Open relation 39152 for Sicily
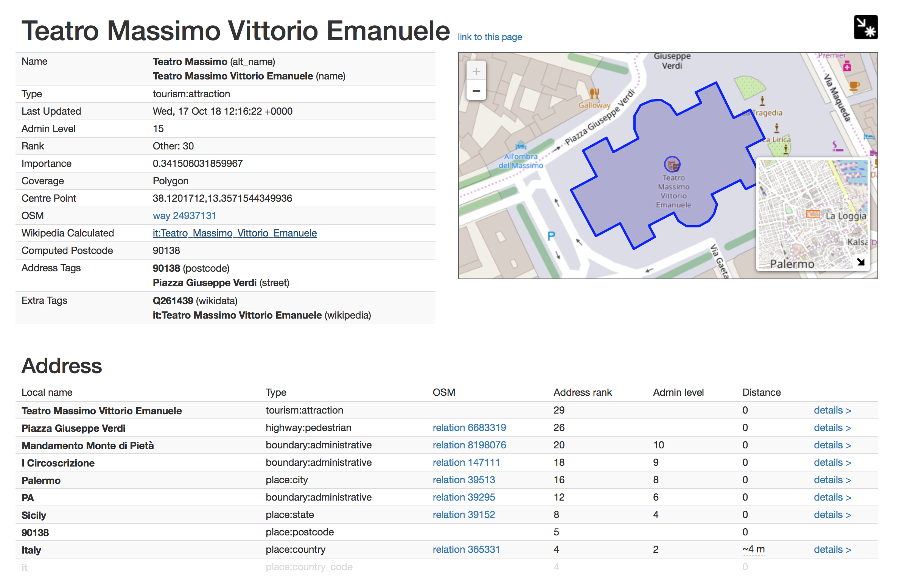 pyautogui.click(x=463, y=515)
